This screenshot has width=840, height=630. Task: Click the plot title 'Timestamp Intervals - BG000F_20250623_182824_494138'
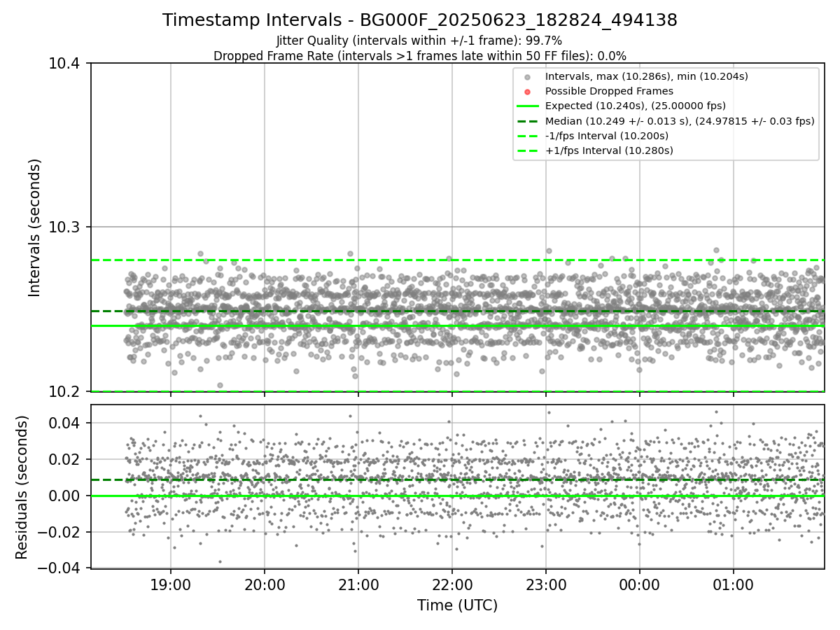tap(420, 20)
